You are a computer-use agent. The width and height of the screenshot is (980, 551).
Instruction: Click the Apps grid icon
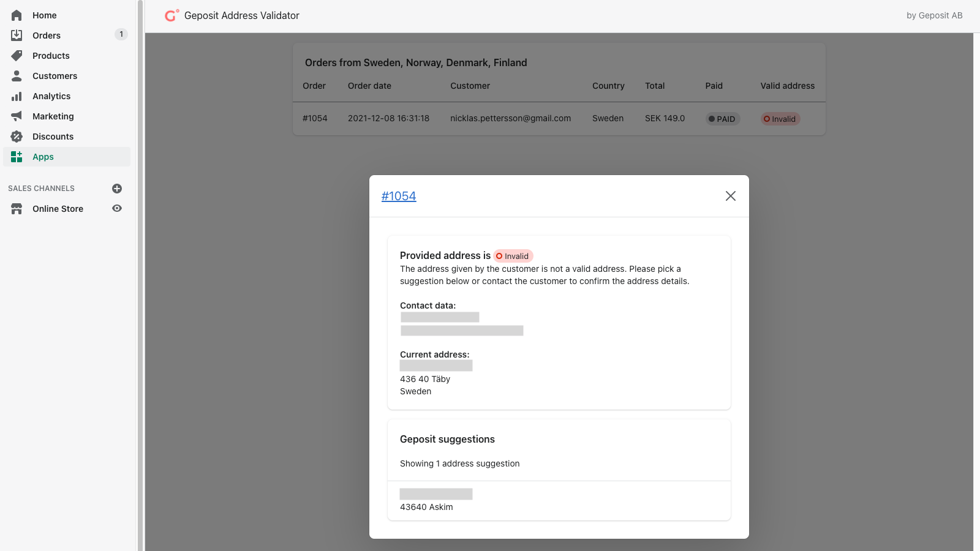[17, 157]
